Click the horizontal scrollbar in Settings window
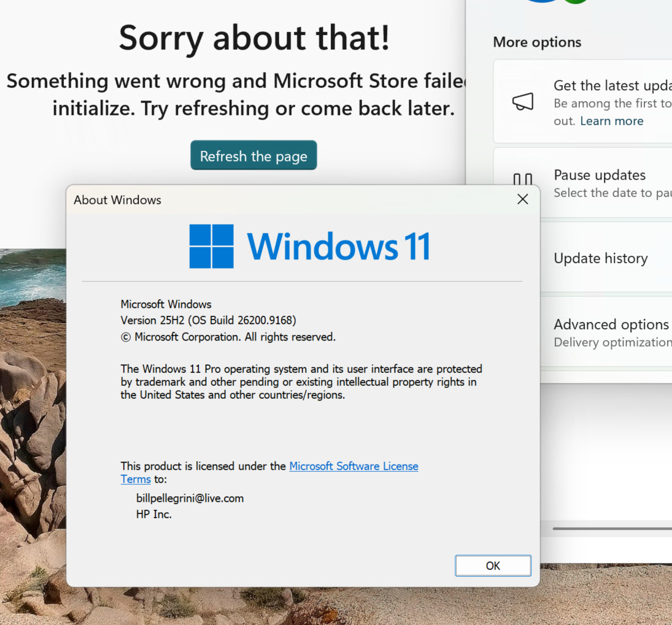The height and width of the screenshot is (625, 672). tap(612, 528)
